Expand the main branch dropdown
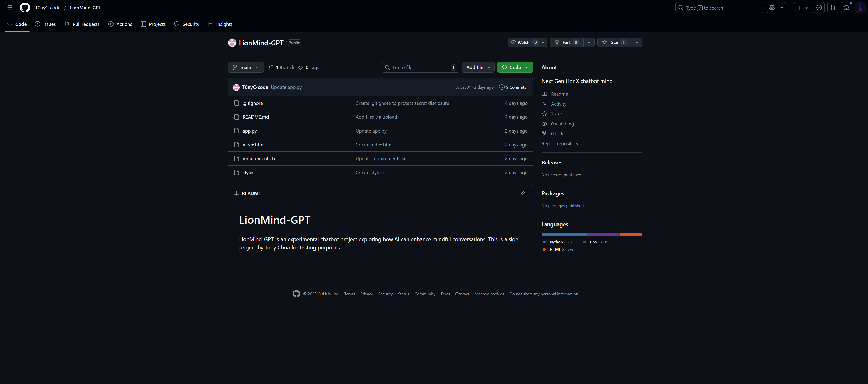The image size is (868, 384). coord(246,67)
